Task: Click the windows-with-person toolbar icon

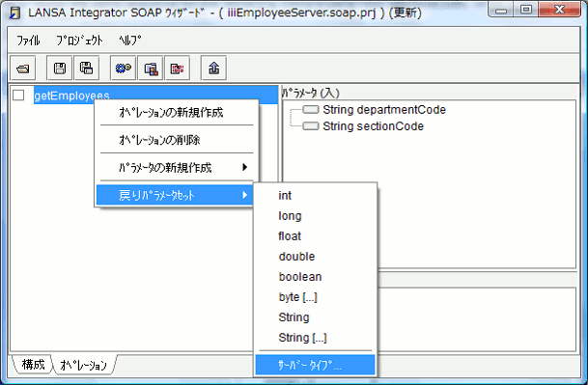Action: coord(151,69)
